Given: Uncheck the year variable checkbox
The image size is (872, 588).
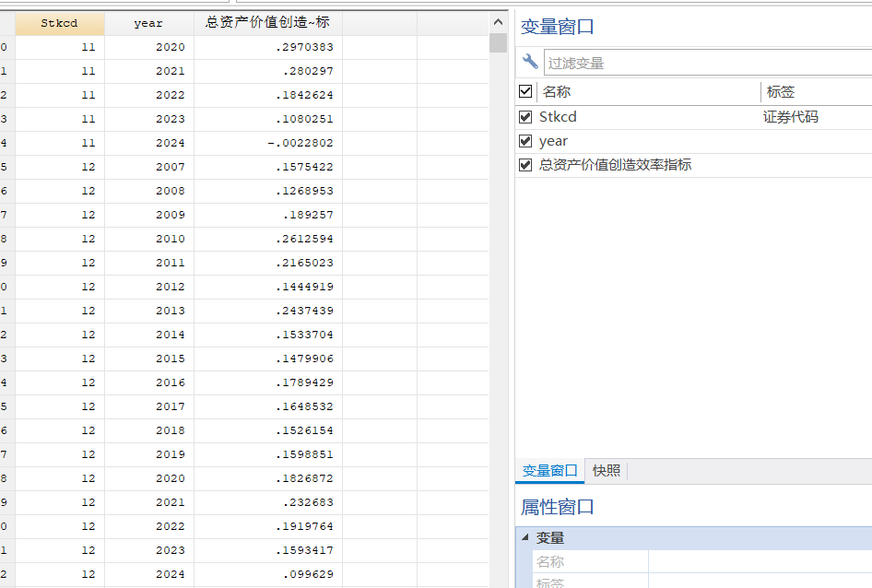Looking at the screenshot, I should click(x=525, y=141).
